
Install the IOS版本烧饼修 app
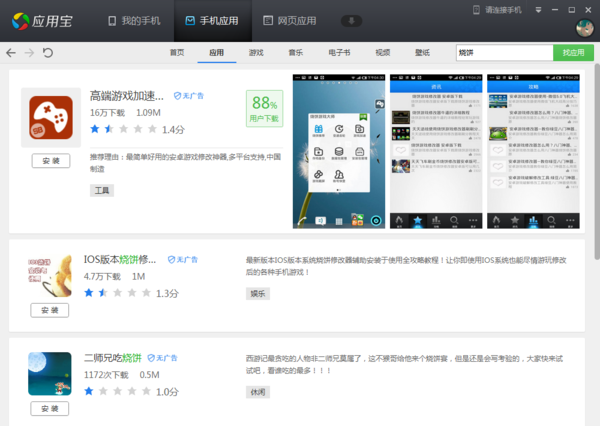50,310
